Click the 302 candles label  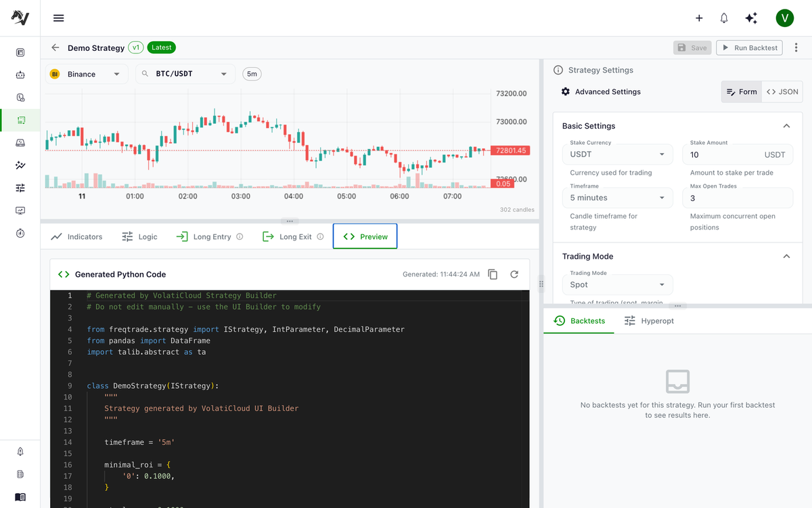click(517, 210)
